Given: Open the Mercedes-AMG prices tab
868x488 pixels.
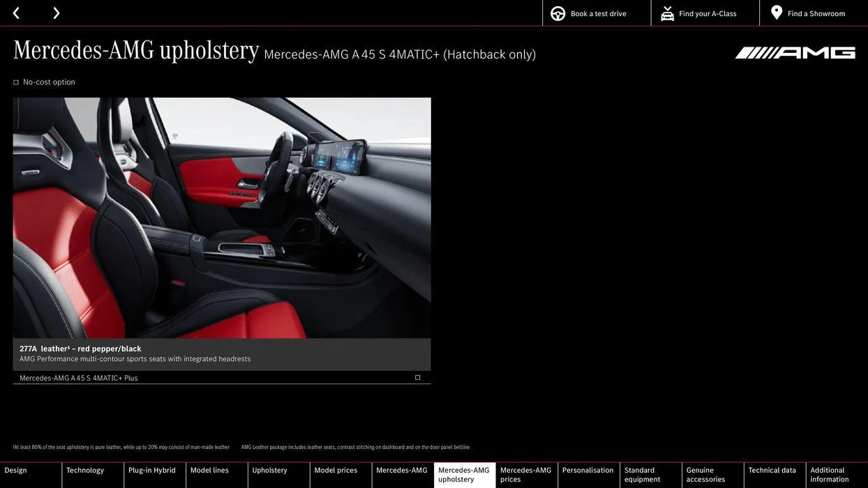Looking at the screenshot, I should point(525,475).
